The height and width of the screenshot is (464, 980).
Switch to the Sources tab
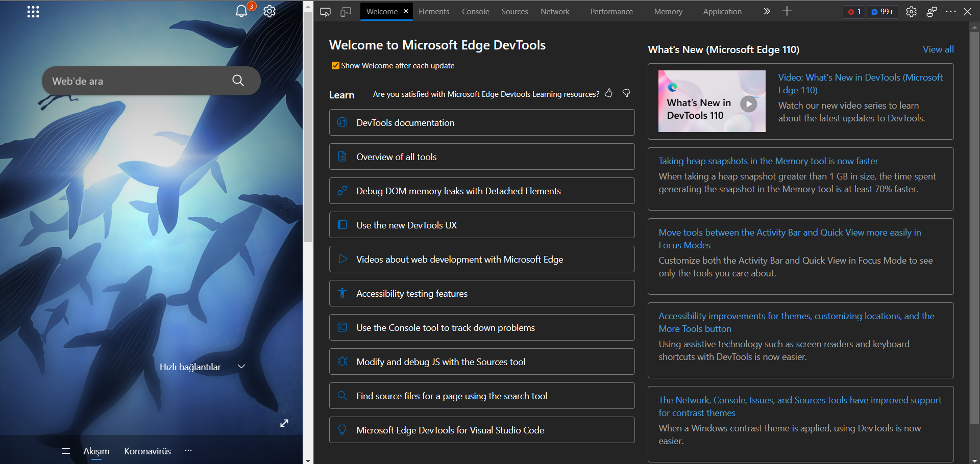pyautogui.click(x=514, y=12)
